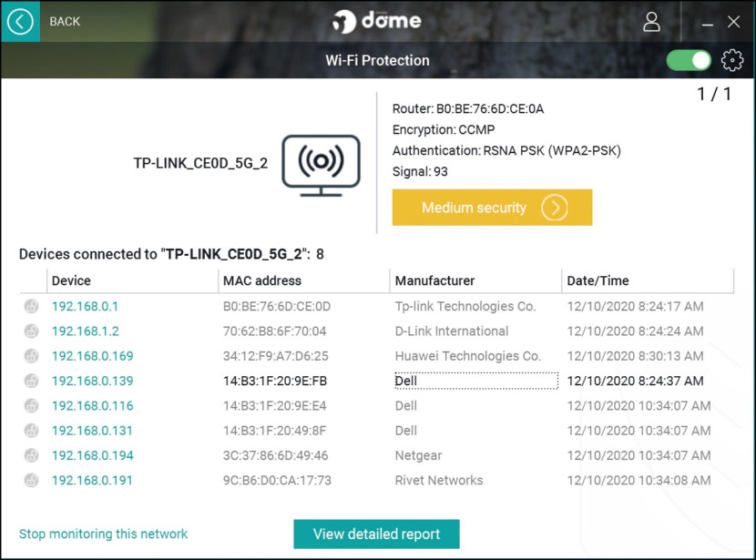Click the Panda Dome logo
This screenshot has height=560, width=756.
pos(376,21)
